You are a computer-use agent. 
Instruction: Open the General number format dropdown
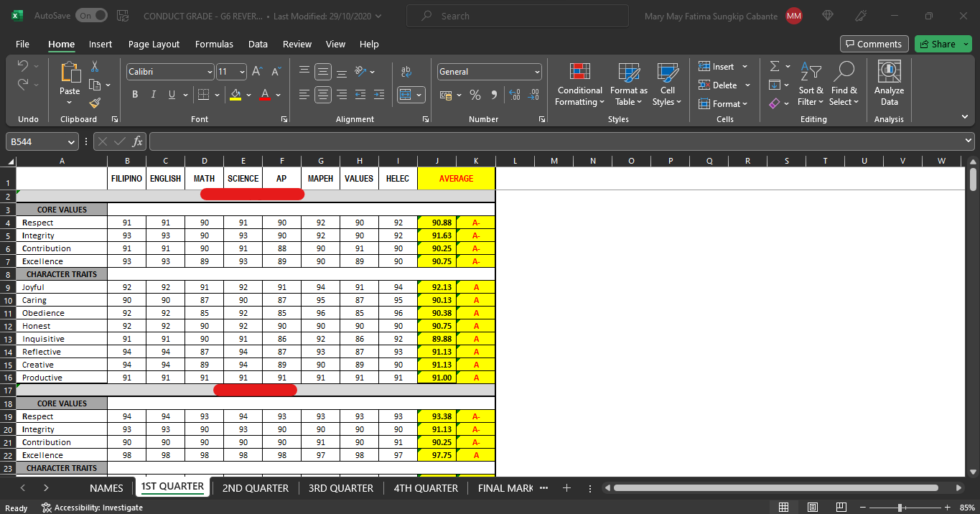(537, 72)
